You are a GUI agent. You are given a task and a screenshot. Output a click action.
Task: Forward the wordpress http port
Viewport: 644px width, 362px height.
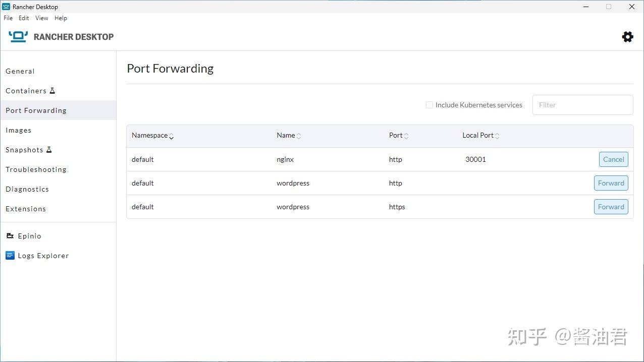(611, 183)
